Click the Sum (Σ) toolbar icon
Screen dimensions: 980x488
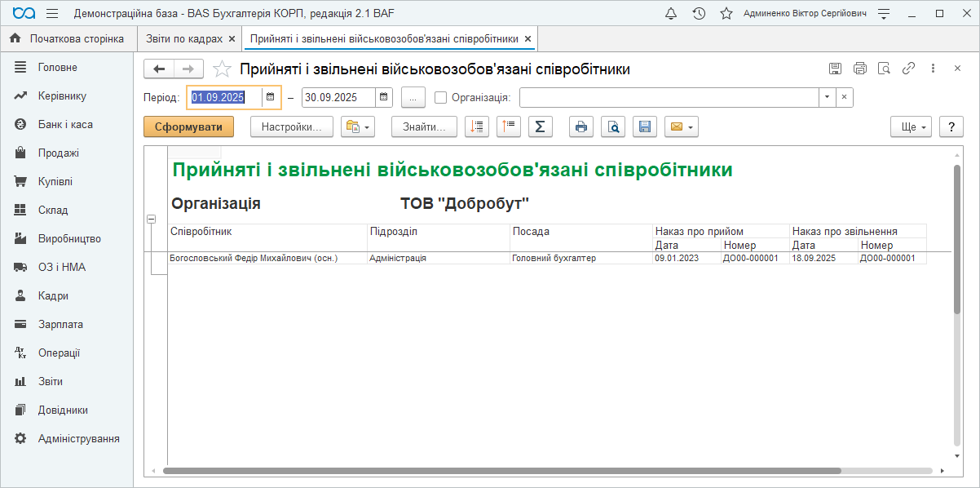pos(541,126)
